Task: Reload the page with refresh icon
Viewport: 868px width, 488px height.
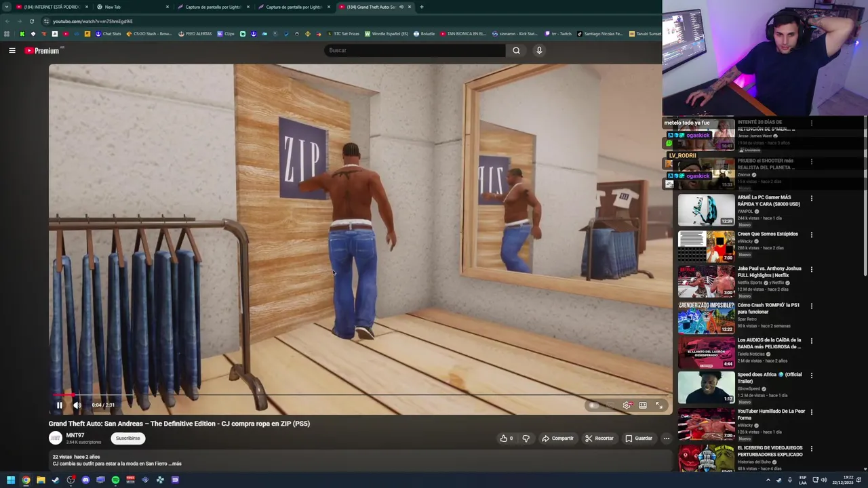Action: pos(32,21)
